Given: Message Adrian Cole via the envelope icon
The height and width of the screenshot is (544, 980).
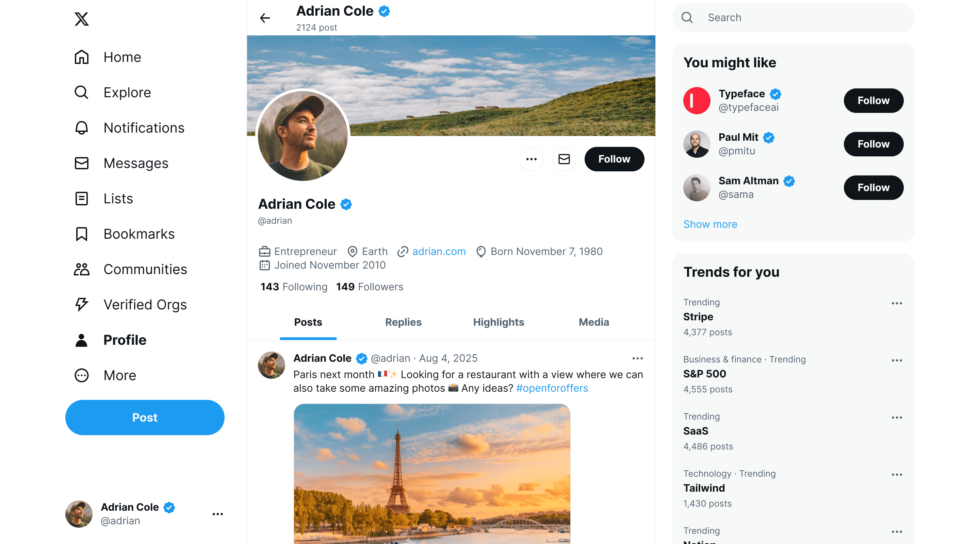Looking at the screenshot, I should 564,159.
